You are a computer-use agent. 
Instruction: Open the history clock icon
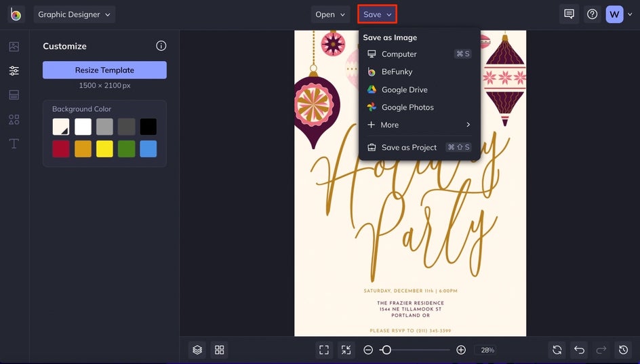pyautogui.click(x=623, y=350)
